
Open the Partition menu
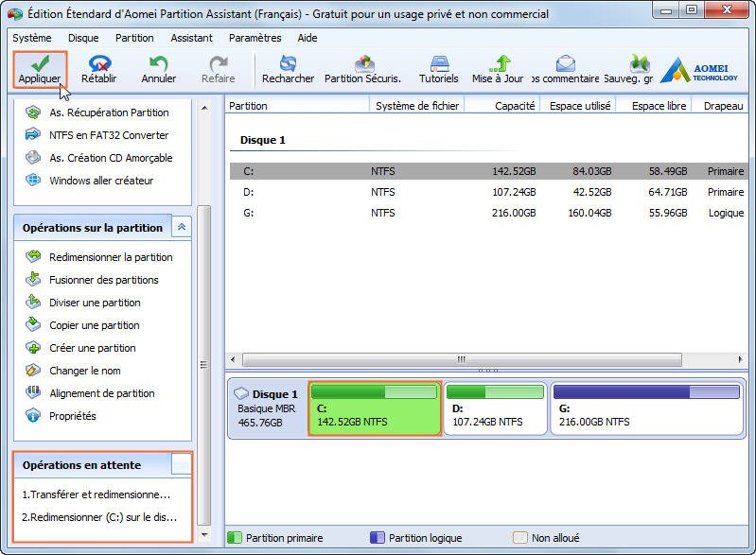(x=134, y=38)
